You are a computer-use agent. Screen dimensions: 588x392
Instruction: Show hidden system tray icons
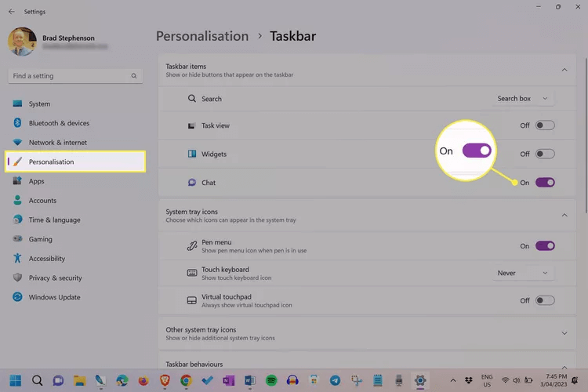point(453,381)
